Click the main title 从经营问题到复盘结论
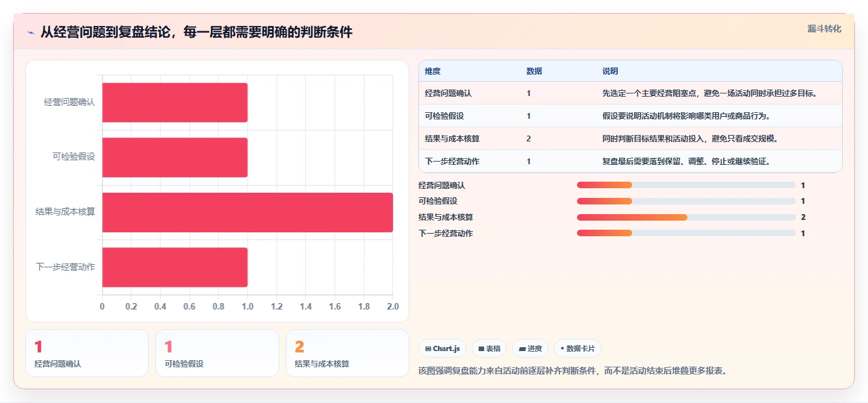Image resolution: width=868 pixels, height=403 pixels. (x=197, y=32)
